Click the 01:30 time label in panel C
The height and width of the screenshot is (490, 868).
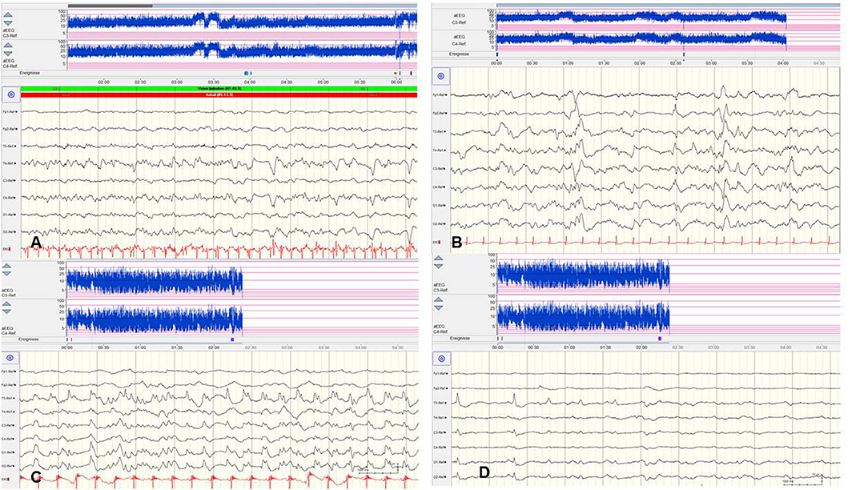[177, 347]
